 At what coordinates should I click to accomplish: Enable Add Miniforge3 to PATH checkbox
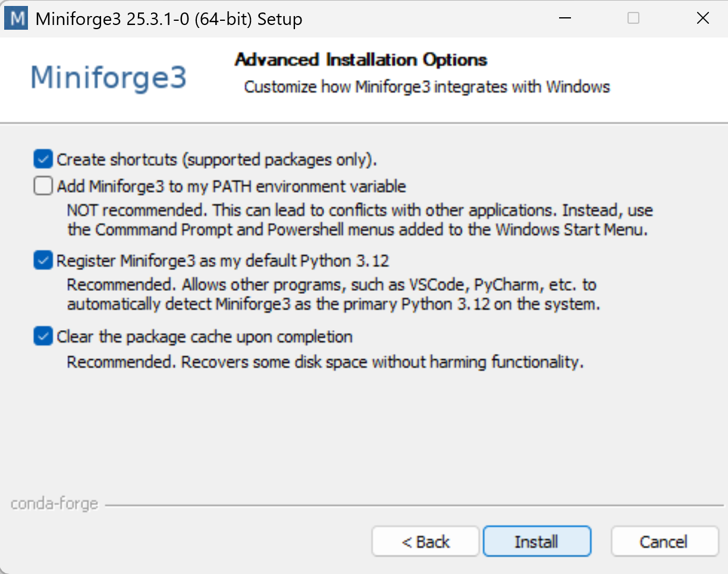click(x=43, y=187)
